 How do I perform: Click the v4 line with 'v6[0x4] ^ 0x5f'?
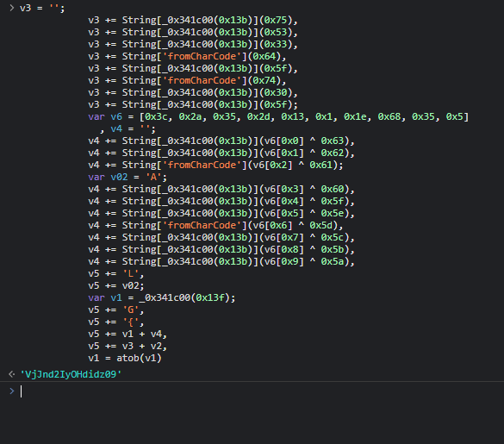click(x=221, y=201)
